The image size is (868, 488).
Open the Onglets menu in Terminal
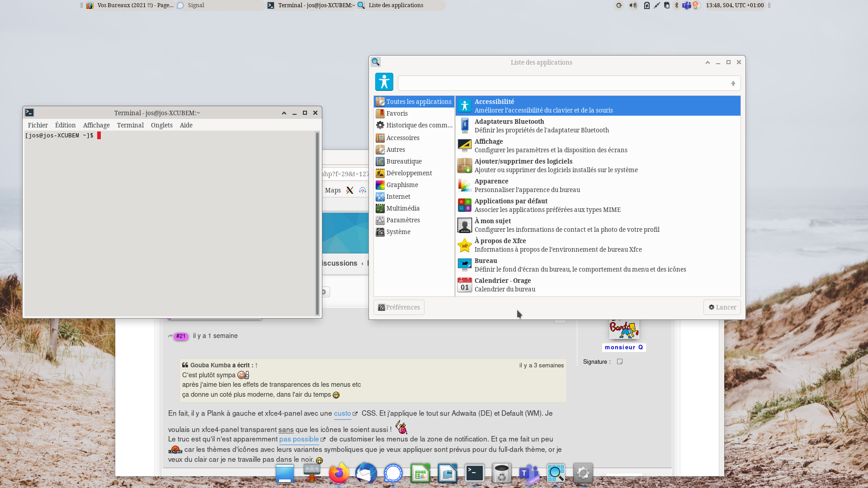click(161, 125)
